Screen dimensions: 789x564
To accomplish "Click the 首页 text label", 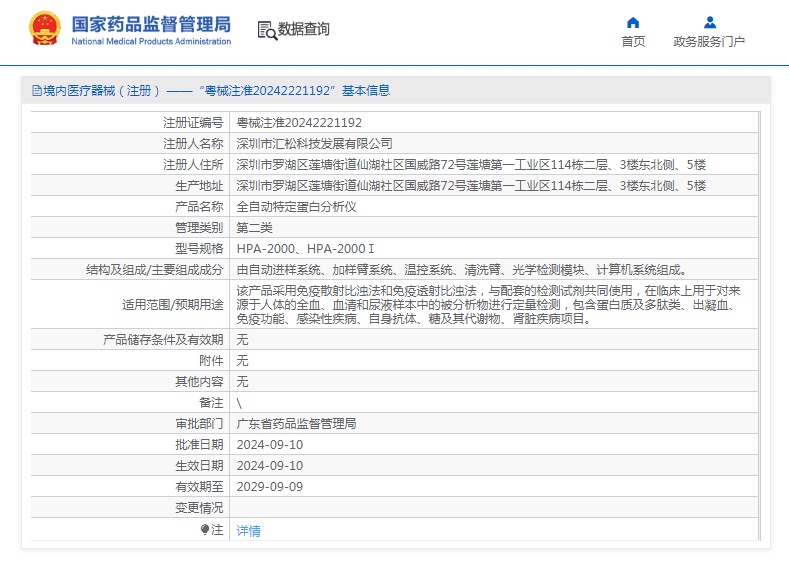I will click(x=633, y=42).
